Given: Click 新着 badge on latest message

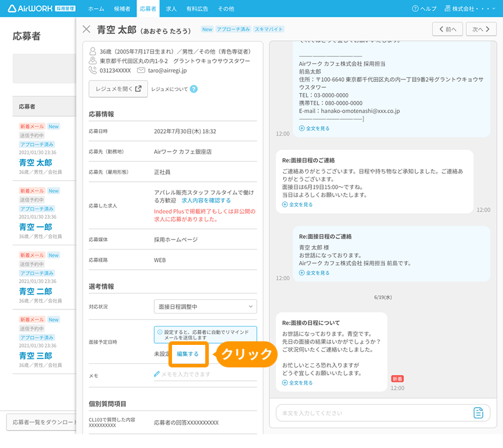Looking at the screenshot, I should pyautogui.click(x=397, y=379).
